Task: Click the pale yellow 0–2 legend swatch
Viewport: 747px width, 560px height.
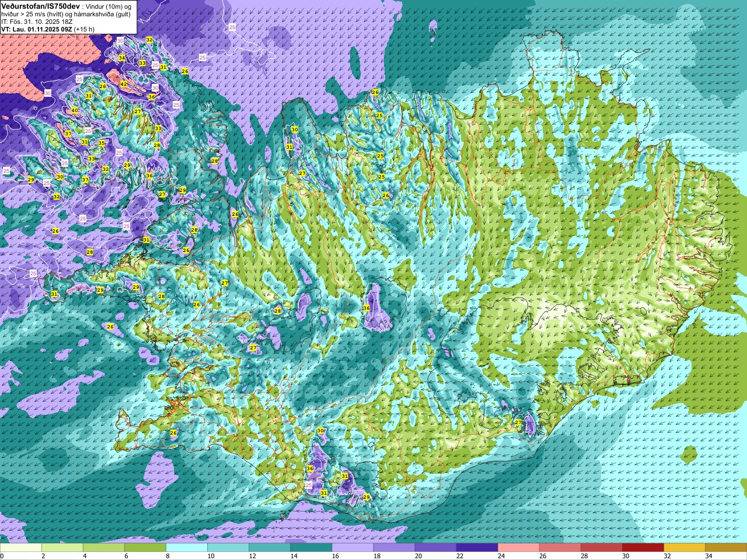Action: click(x=21, y=548)
